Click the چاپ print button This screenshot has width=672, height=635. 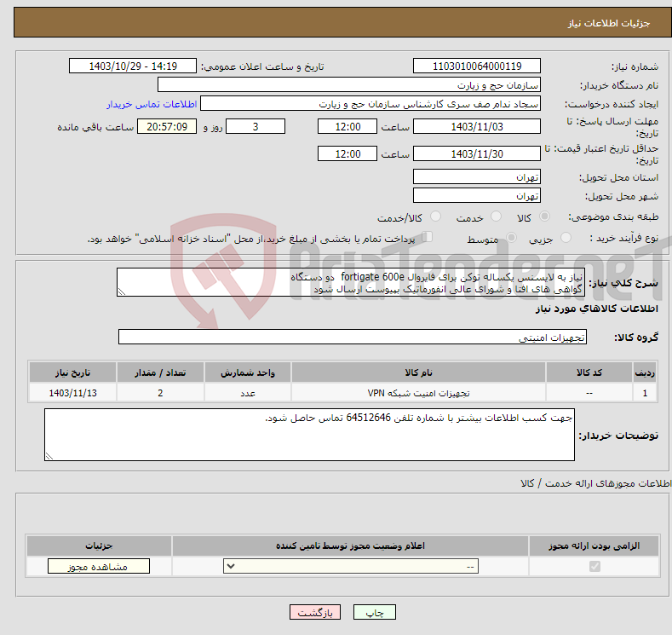point(375,612)
